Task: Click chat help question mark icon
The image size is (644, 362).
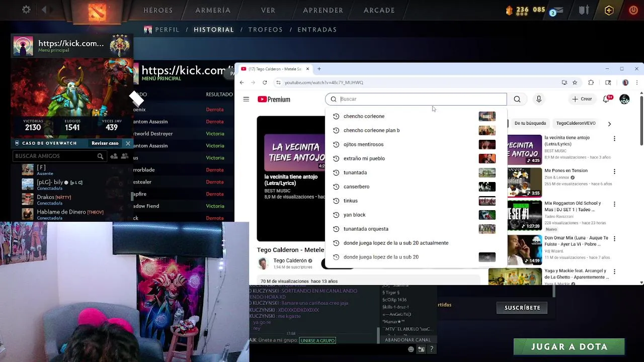Action: [431, 349]
